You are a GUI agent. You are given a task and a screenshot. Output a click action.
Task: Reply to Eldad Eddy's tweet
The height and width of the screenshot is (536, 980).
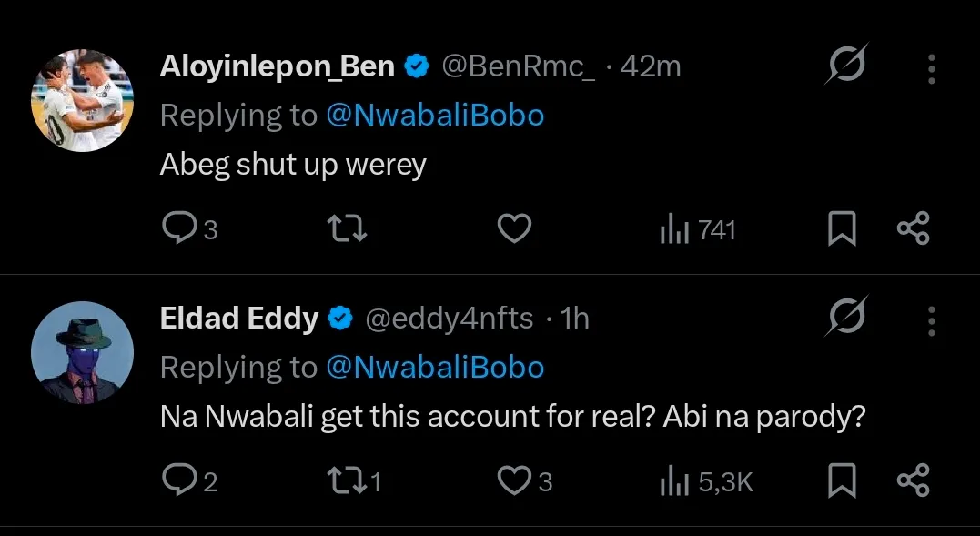(x=176, y=480)
